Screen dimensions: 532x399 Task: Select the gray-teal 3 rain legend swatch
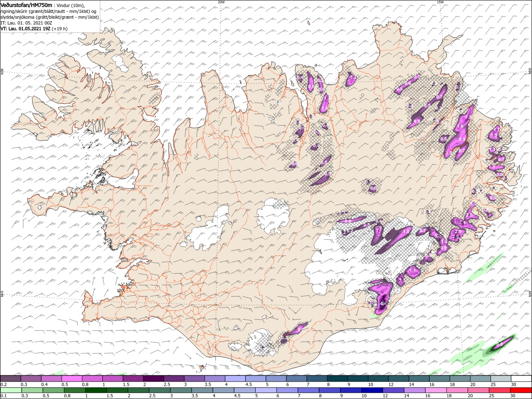(181, 390)
